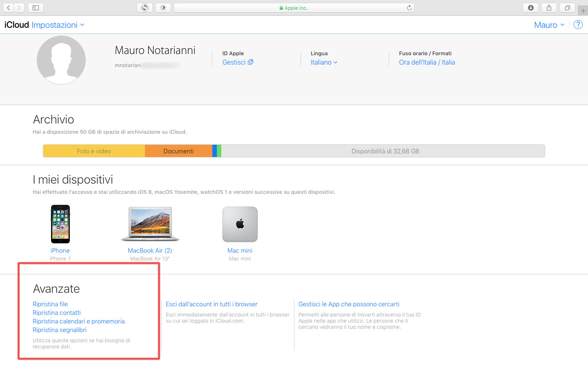This screenshot has height=368, width=588.
Task: Open a new tab with plus button
Action: coord(583,11)
